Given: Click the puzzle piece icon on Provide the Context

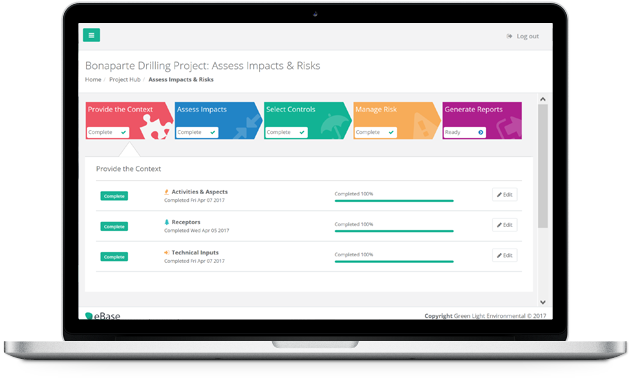Looking at the screenshot, I should [x=155, y=128].
